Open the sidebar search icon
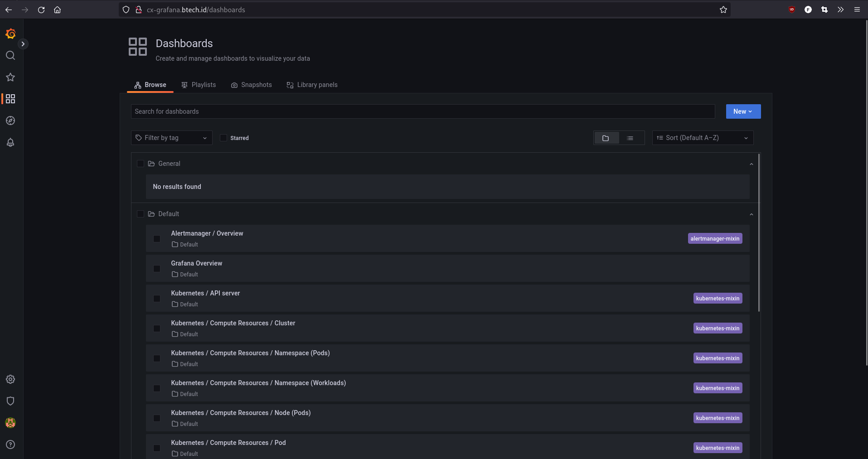868x459 pixels. [10, 55]
